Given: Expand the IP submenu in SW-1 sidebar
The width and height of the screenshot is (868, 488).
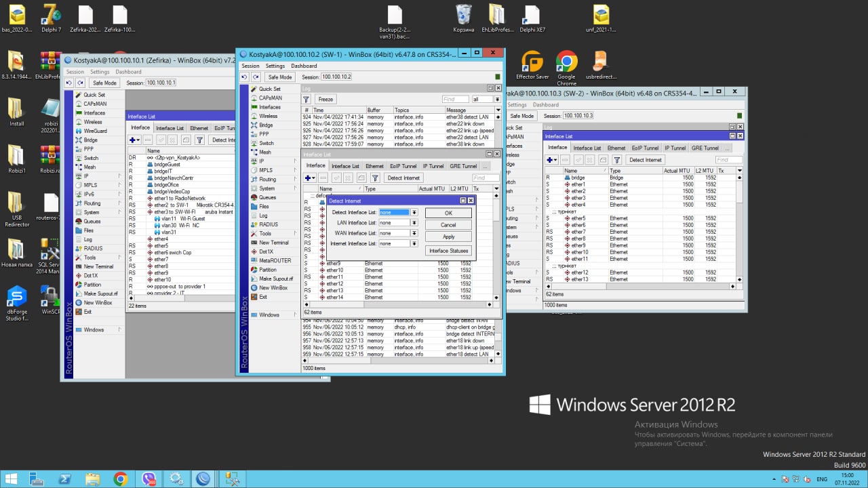Looking at the screenshot, I should point(274,161).
